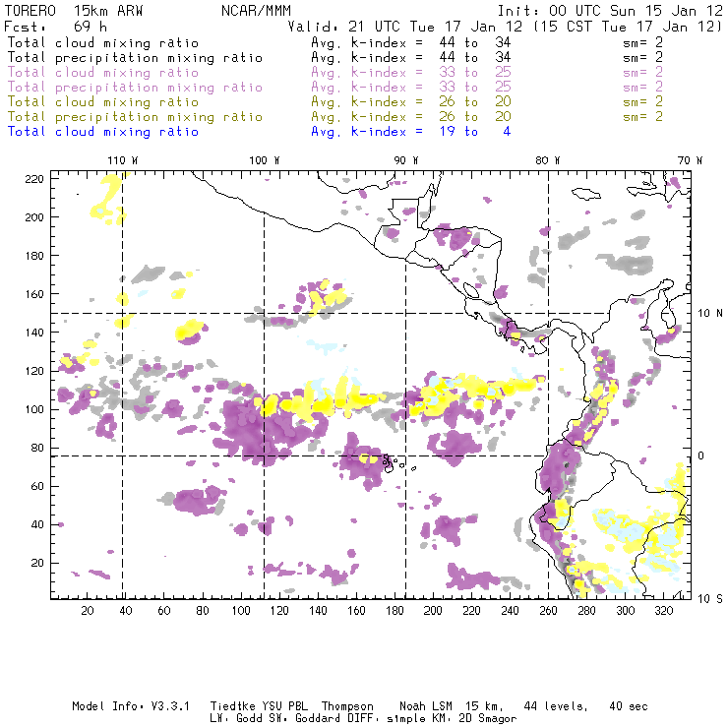The height and width of the screenshot is (728, 728).
Task: Click the "220" tick on the horizontal axis
Action: click(471, 611)
